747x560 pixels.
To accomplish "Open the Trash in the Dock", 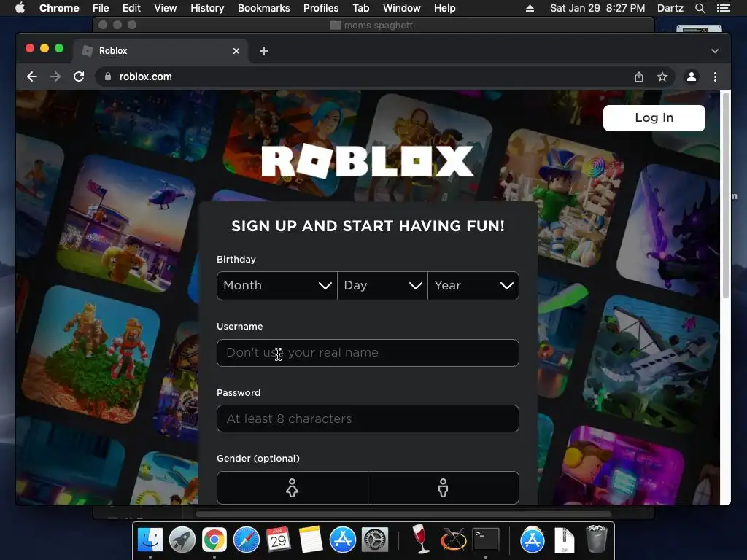I will pyautogui.click(x=597, y=539).
